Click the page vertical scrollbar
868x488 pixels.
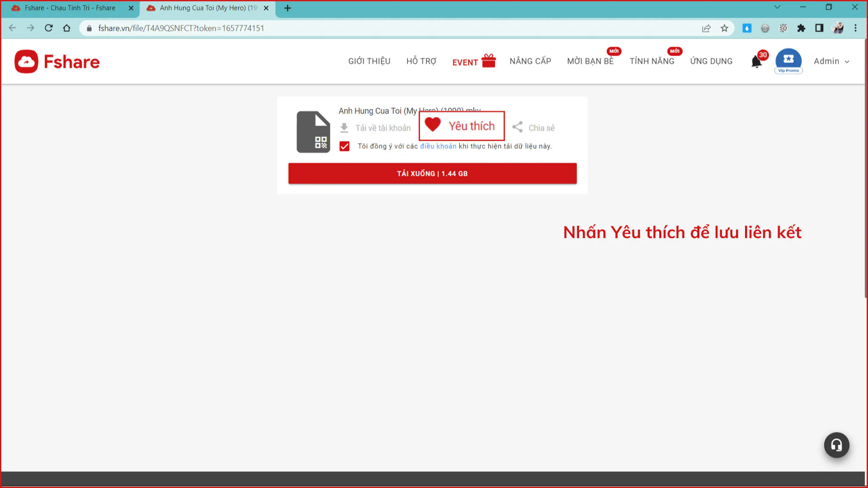click(866, 169)
